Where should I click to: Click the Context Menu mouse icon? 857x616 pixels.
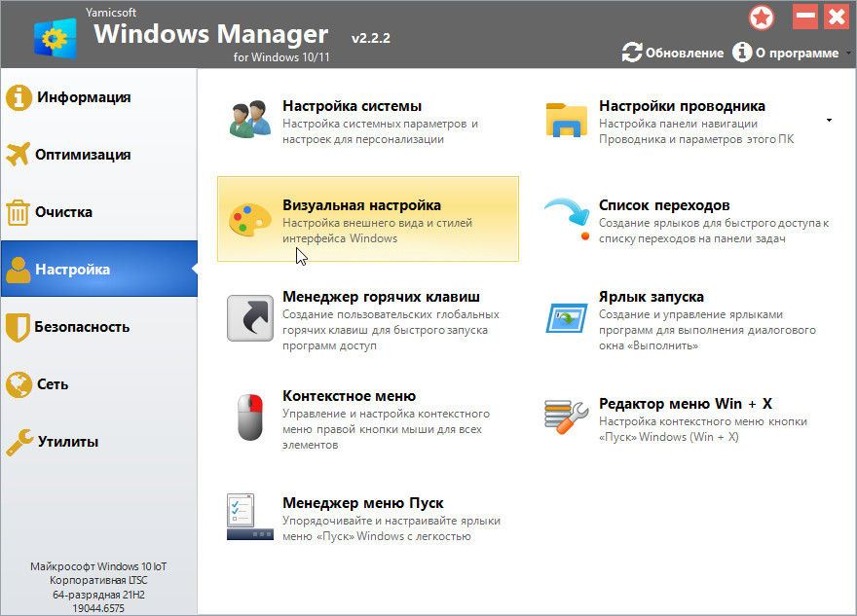(x=249, y=417)
